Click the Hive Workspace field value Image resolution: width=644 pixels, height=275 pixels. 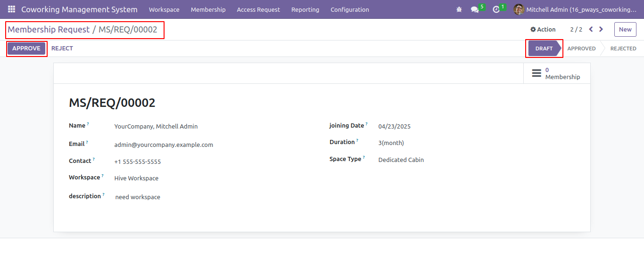(136, 178)
